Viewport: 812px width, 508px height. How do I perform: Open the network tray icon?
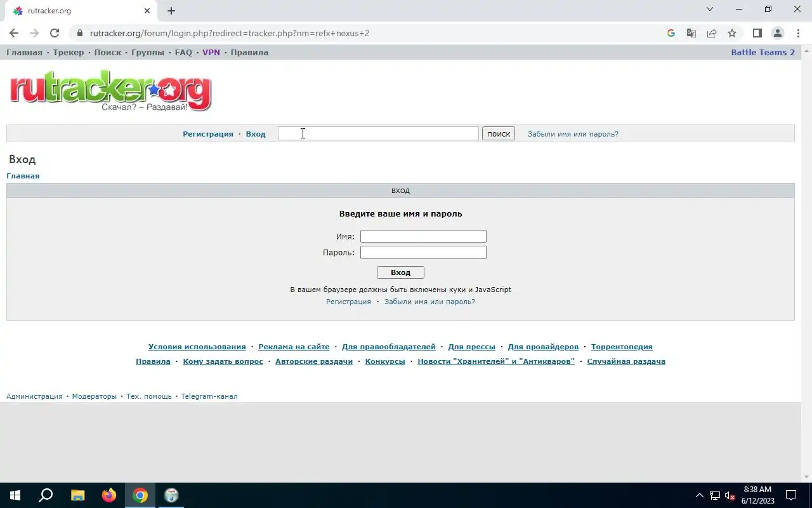tap(715, 495)
